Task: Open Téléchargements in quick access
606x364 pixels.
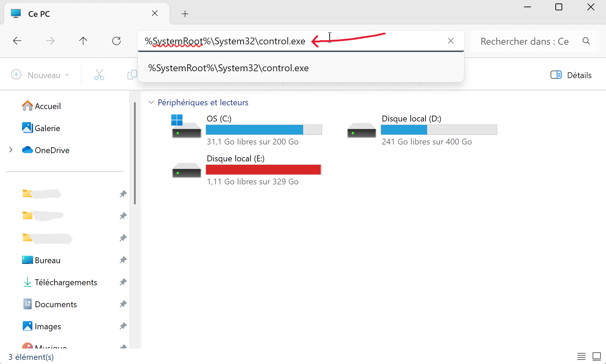Action: coord(60,282)
